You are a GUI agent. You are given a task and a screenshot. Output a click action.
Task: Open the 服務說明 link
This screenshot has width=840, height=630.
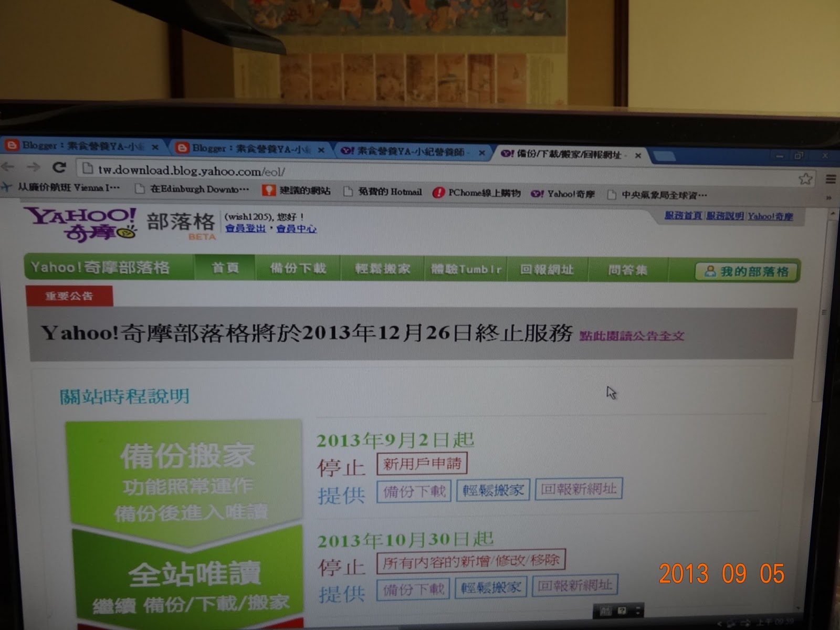(x=724, y=216)
